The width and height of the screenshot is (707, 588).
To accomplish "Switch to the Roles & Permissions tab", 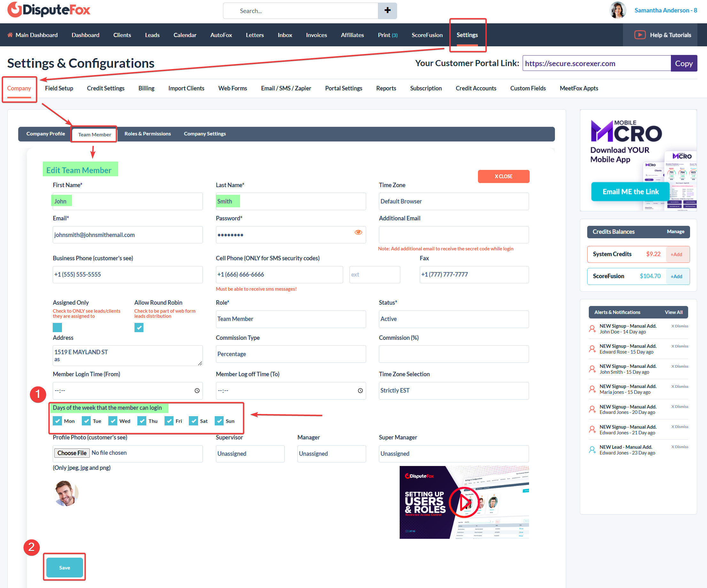I will (x=148, y=134).
